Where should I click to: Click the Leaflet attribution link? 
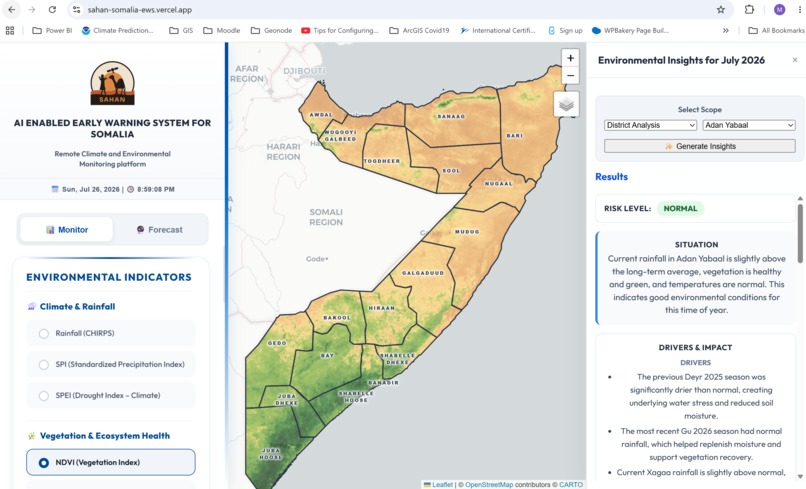pyautogui.click(x=442, y=484)
